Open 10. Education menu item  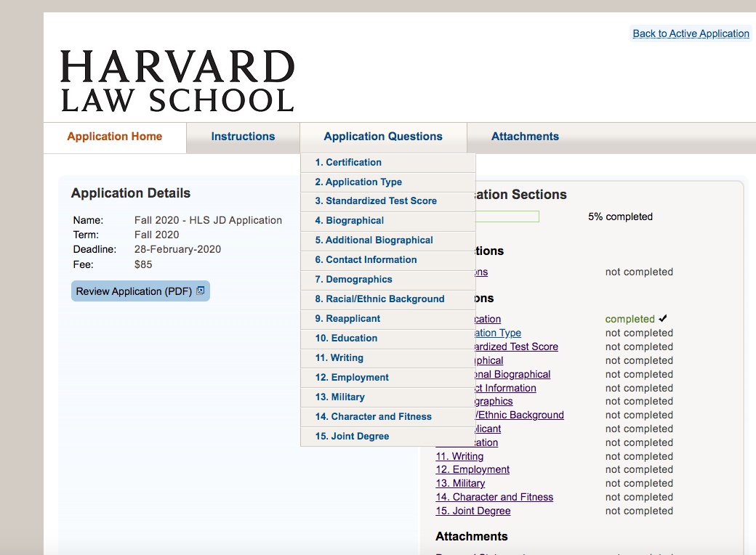[387, 339]
